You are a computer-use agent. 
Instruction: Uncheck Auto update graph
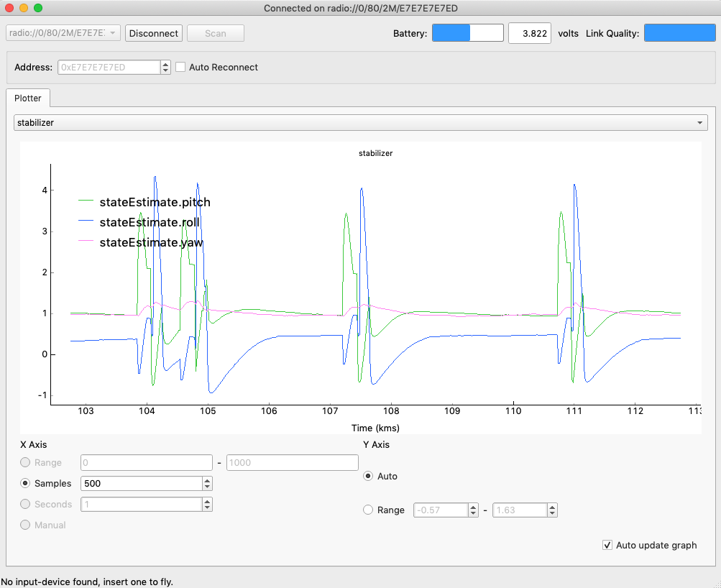(x=607, y=545)
